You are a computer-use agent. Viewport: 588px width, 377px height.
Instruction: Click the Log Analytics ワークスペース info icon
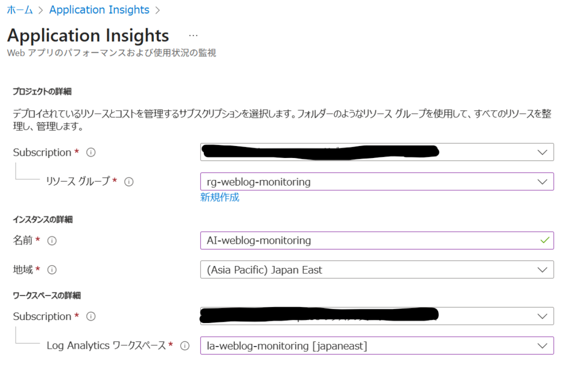point(185,345)
